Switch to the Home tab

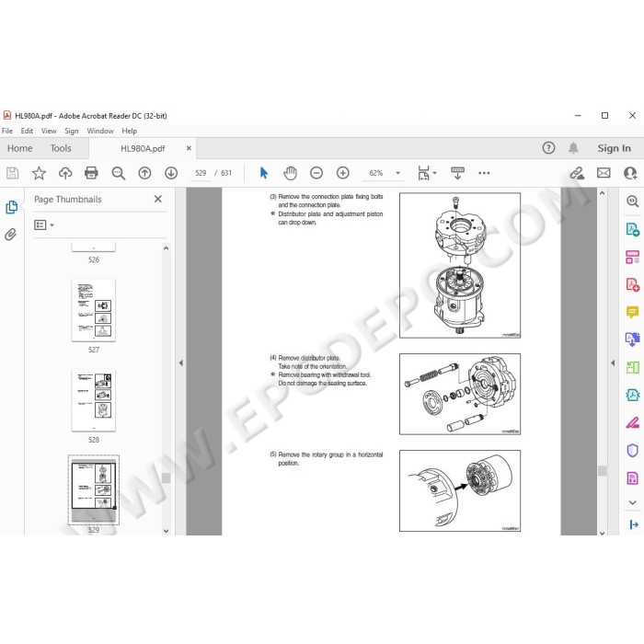coord(19,148)
